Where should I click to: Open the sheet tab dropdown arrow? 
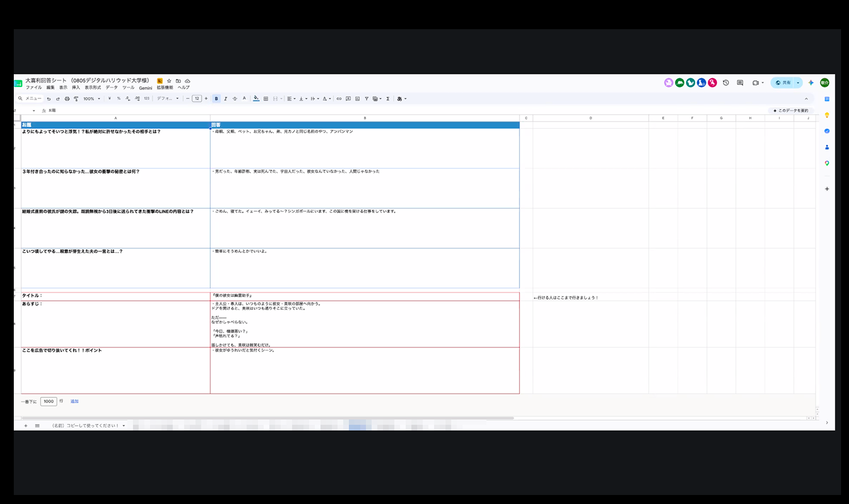124,425
